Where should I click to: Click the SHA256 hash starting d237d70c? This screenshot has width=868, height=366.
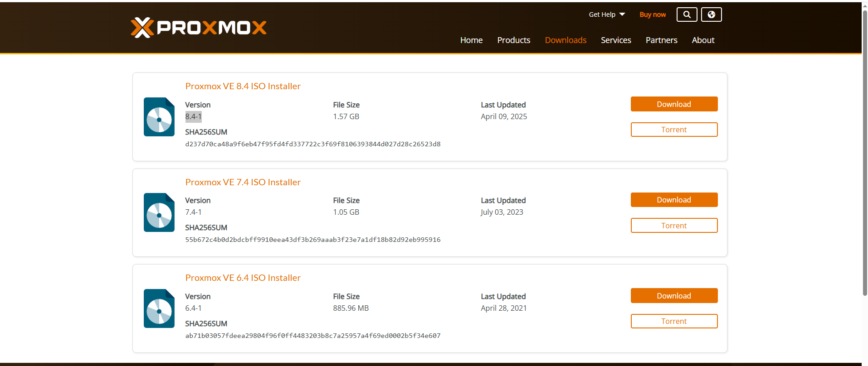pyautogui.click(x=313, y=144)
